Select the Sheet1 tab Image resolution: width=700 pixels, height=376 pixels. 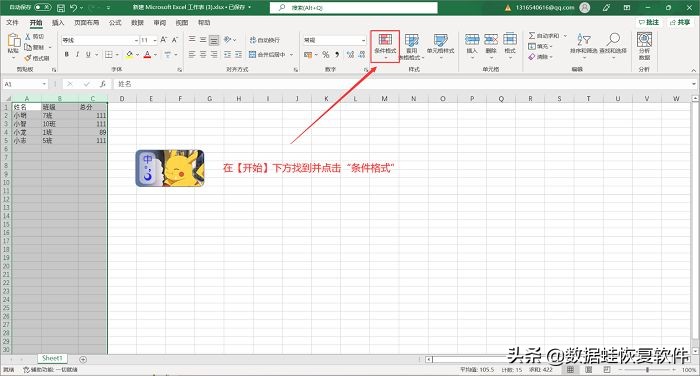click(52, 358)
